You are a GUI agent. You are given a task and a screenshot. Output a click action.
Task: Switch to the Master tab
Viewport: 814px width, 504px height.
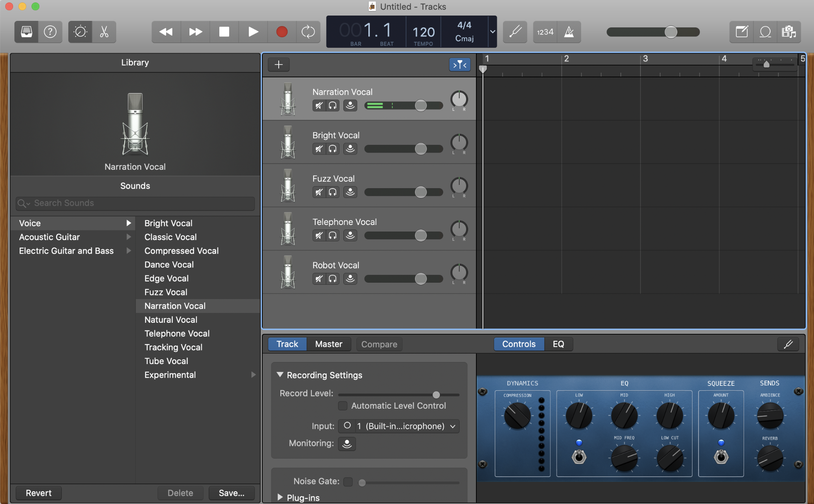(328, 344)
